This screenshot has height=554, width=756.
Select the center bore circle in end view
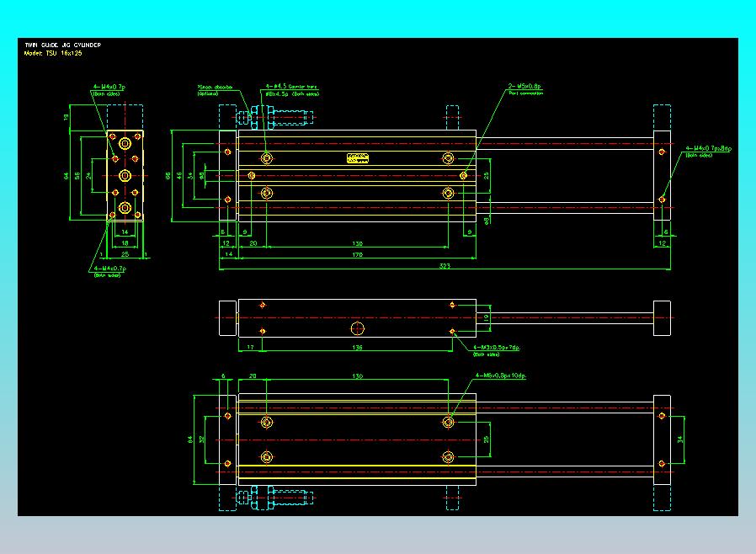point(125,175)
